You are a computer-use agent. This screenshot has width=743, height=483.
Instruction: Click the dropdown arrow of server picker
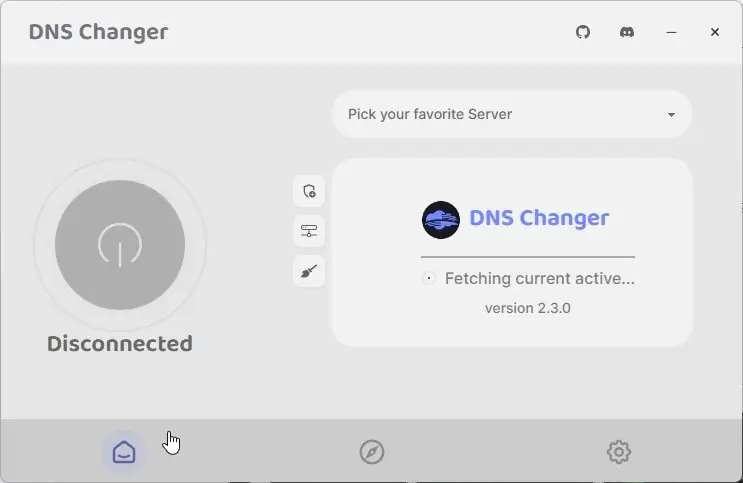671,115
